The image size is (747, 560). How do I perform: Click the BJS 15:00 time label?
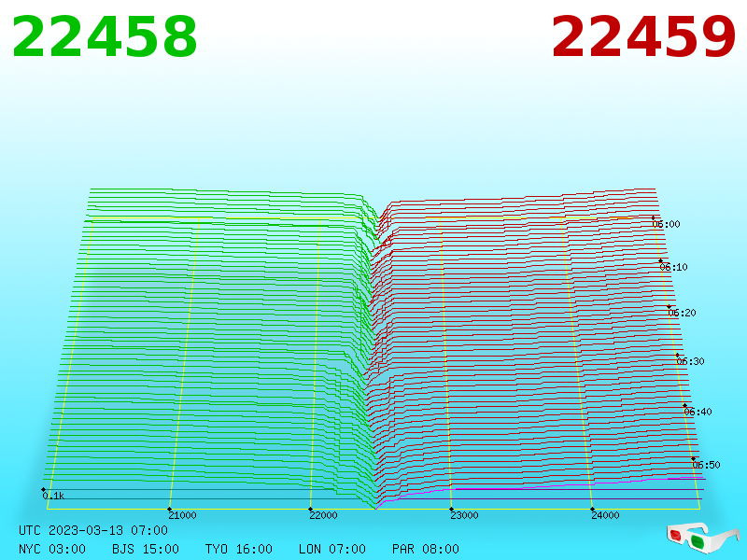(146, 549)
